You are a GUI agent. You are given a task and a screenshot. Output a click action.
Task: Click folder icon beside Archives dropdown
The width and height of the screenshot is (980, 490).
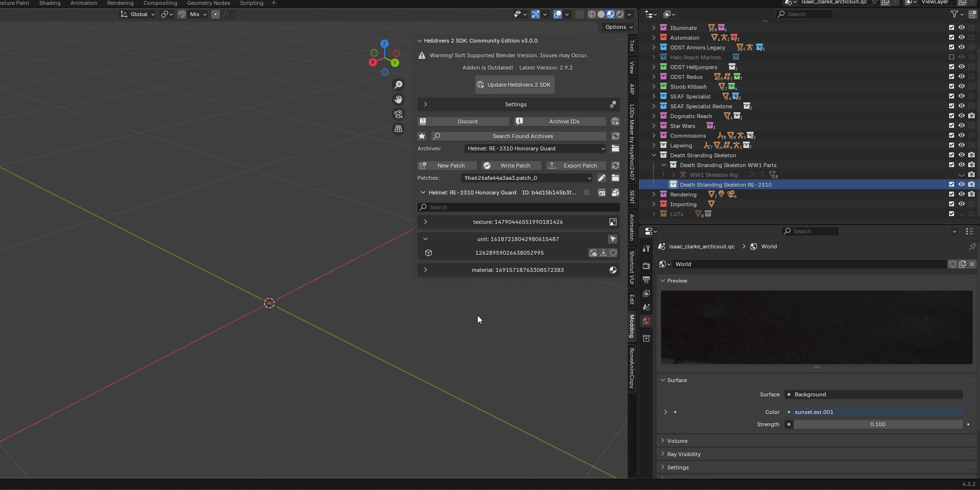pos(615,148)
